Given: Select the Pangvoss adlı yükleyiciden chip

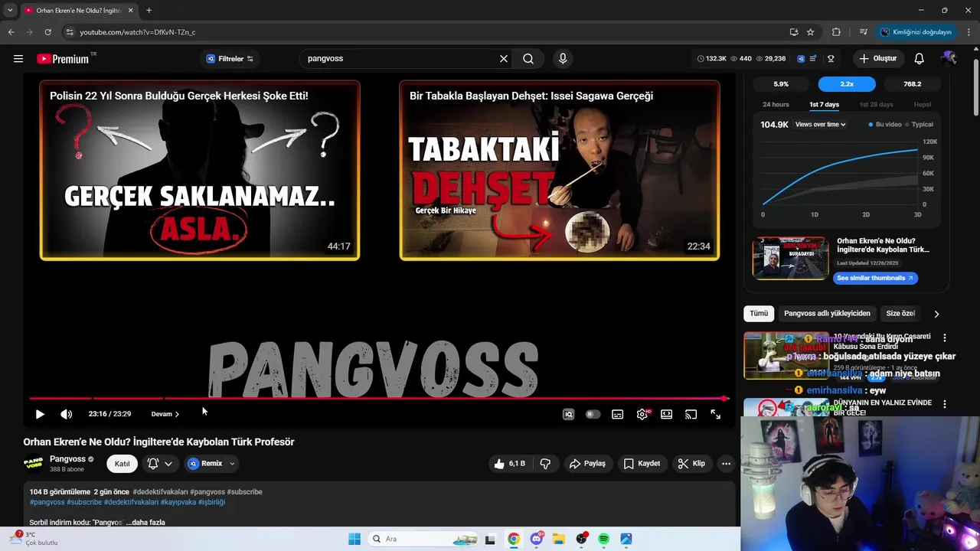Looking at the screenshot, I should [x=827, y=314].
